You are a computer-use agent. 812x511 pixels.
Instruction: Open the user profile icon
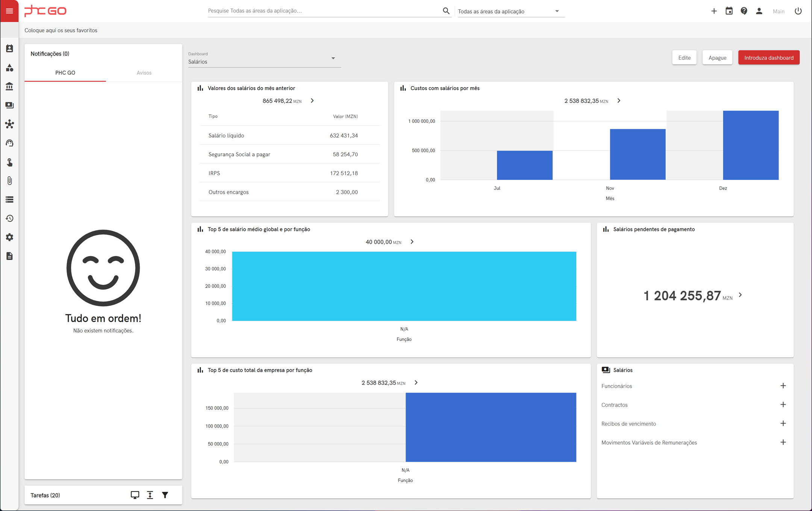[x=759, y=11]
